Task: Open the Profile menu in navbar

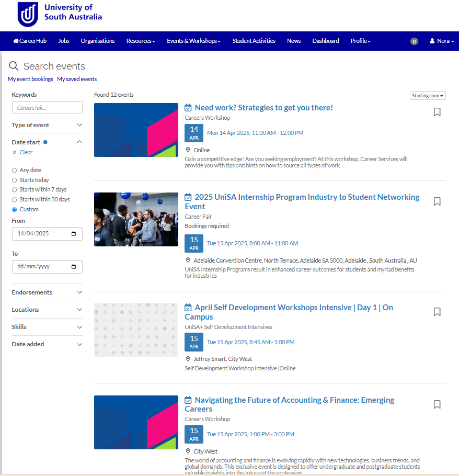Action: coord(360,41)
